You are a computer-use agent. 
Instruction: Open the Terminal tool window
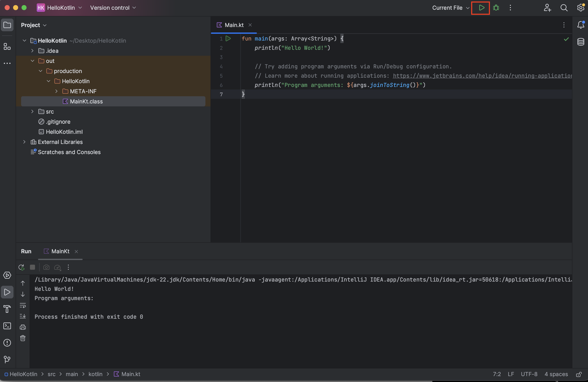click(7, 326)
